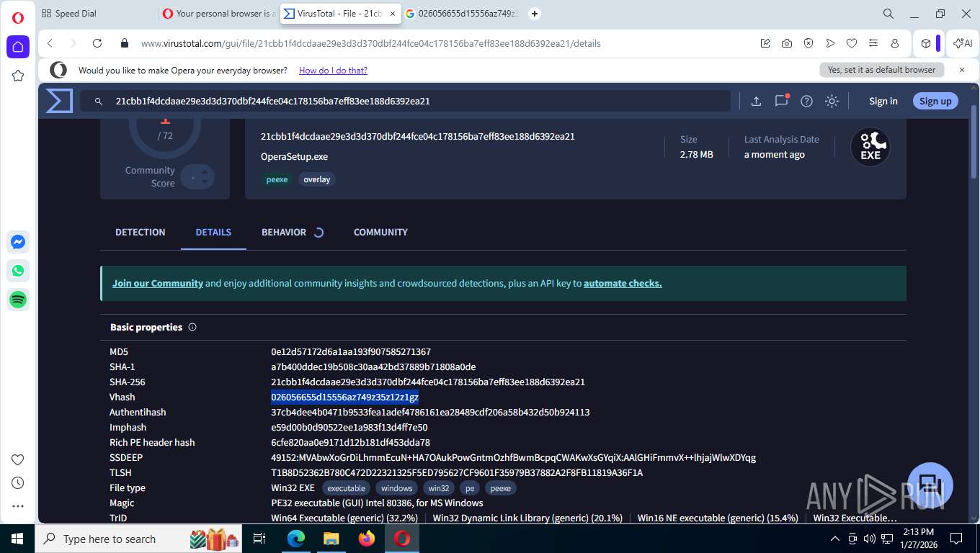The height and width of the screenshot is (553, 980).
Task: Select the highlighted Vhash value
Action: (x=344, y=397)
